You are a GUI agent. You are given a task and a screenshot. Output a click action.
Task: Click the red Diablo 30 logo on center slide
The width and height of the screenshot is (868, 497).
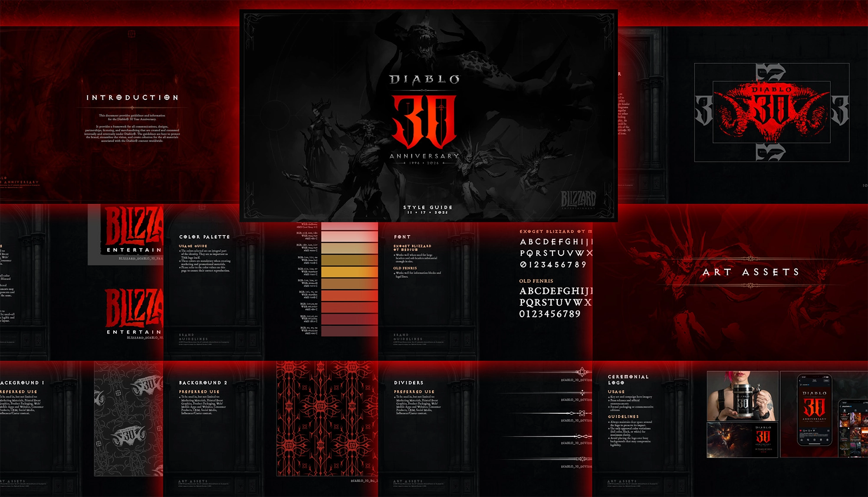pos(424,122)
